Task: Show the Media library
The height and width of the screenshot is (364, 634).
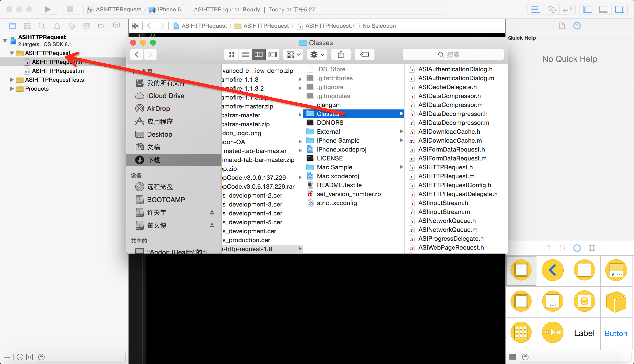Action: 592,248
